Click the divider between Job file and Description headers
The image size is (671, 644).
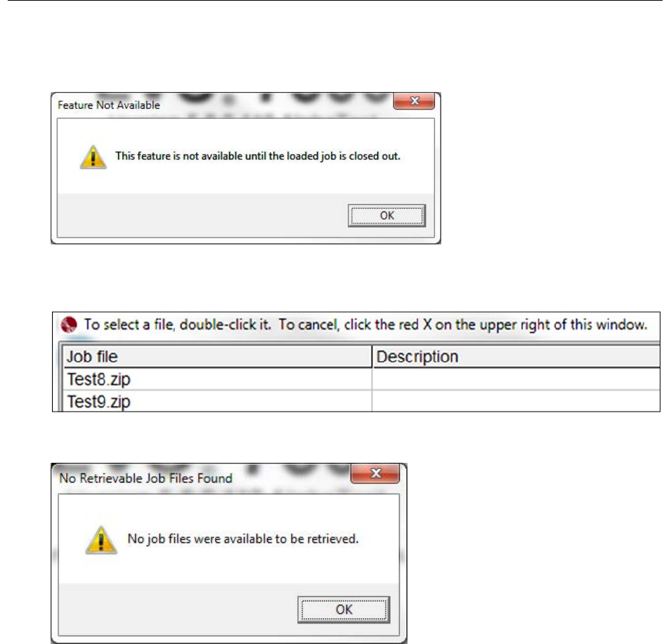[x=372, y=357]
